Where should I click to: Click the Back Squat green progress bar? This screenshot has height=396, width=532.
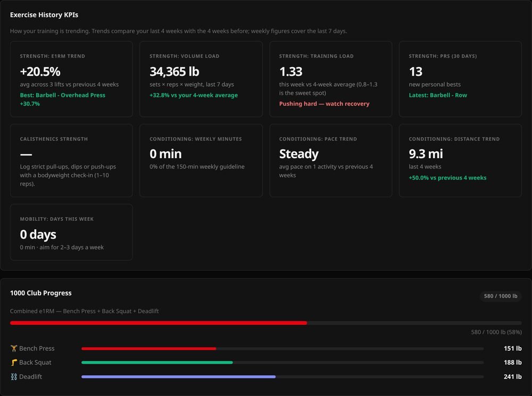pos(157,362)
